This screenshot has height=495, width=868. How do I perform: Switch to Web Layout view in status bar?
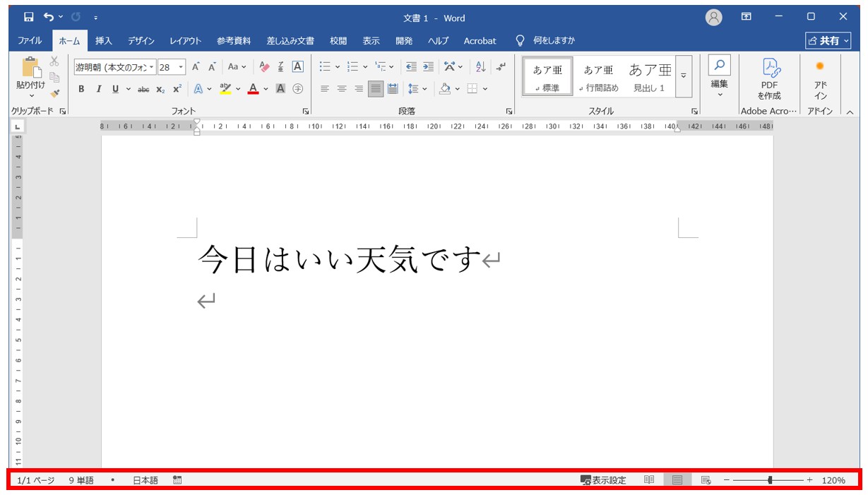[x=706, y=480]
